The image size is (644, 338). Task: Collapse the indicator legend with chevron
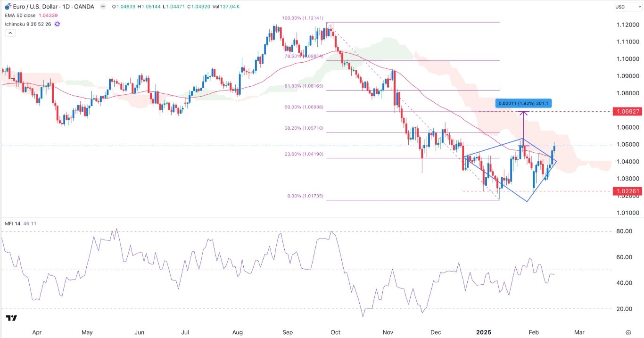click(x=9, y=33)
